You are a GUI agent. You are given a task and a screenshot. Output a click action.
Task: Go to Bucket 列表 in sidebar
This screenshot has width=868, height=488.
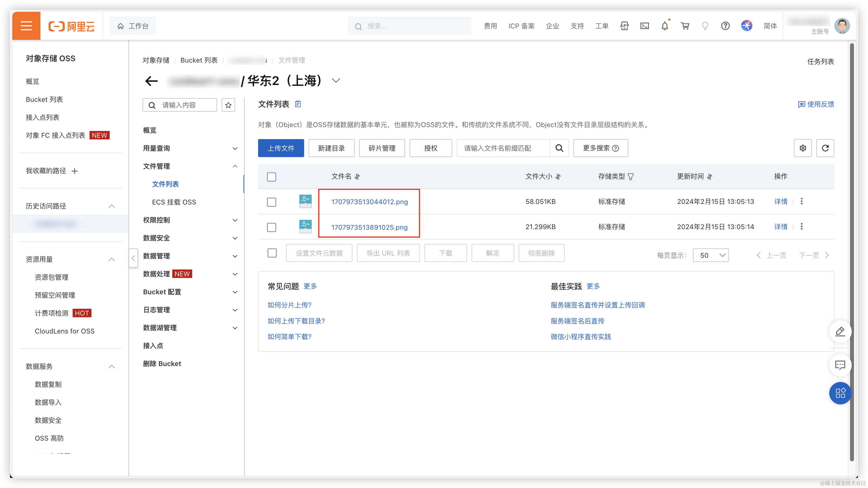[x=44, y=99]
